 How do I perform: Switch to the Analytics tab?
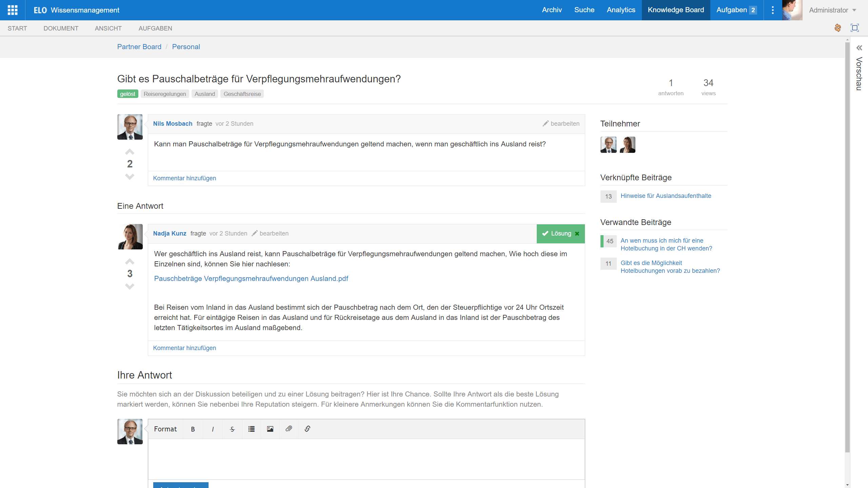[621, 10]
